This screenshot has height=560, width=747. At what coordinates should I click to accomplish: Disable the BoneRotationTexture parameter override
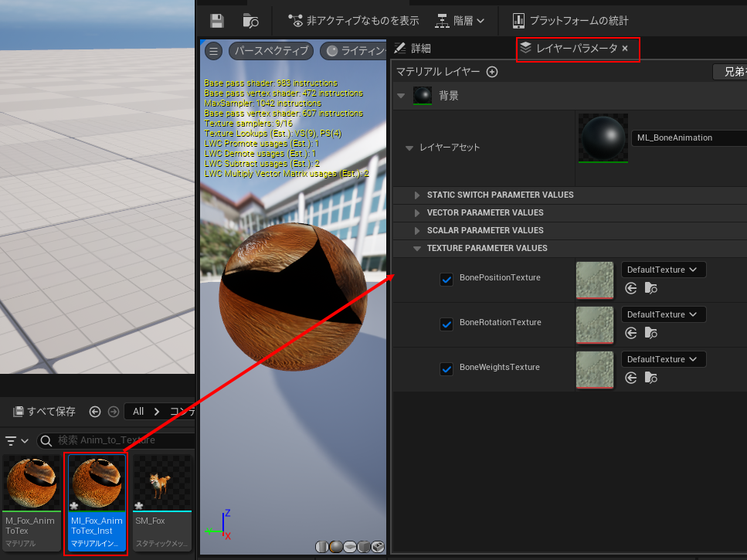coord(446,324)
